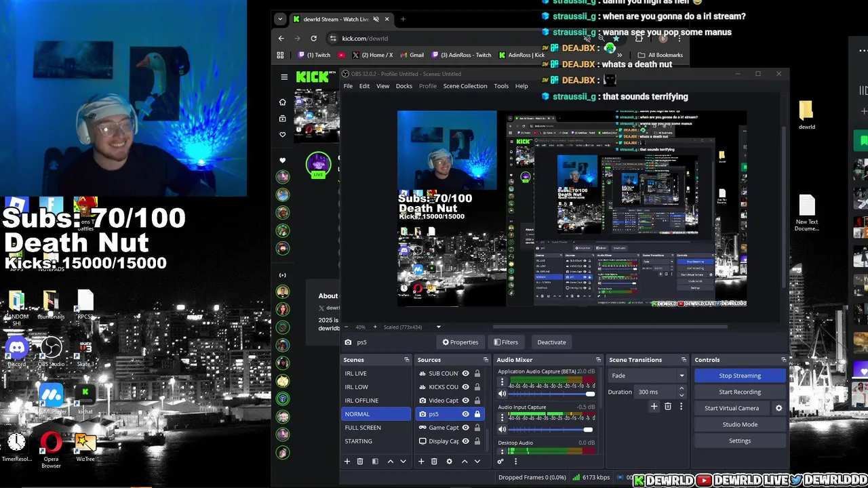Add a new source with the Sources plus icon
The height and width of the screenshot is (488, 868).
click(421, 462)
